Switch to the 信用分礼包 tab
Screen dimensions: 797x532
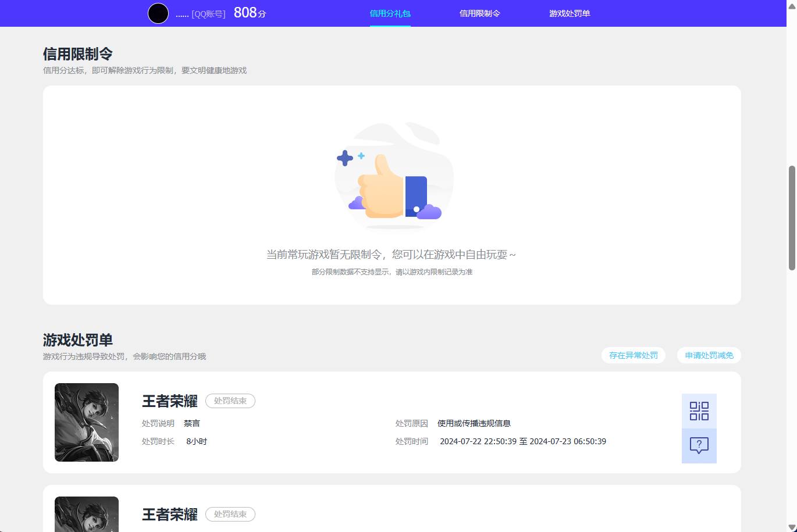tap(390, 13)
